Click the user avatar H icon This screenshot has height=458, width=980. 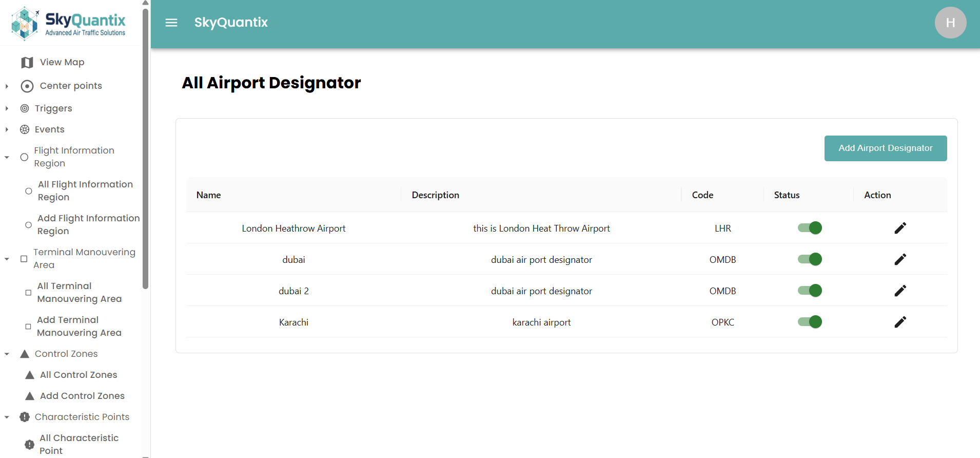(x=950, y=23)
